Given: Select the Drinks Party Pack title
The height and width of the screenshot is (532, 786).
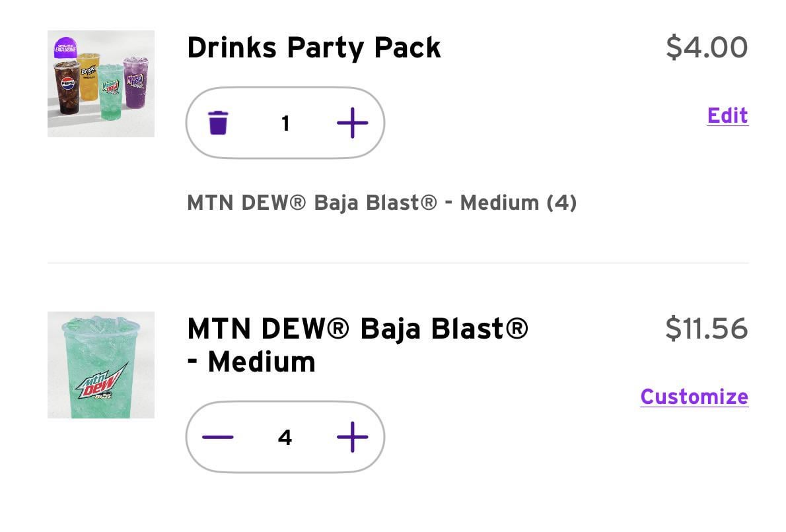Looking at the screenshot, I should pyautogui.click(x=314, y=48).
